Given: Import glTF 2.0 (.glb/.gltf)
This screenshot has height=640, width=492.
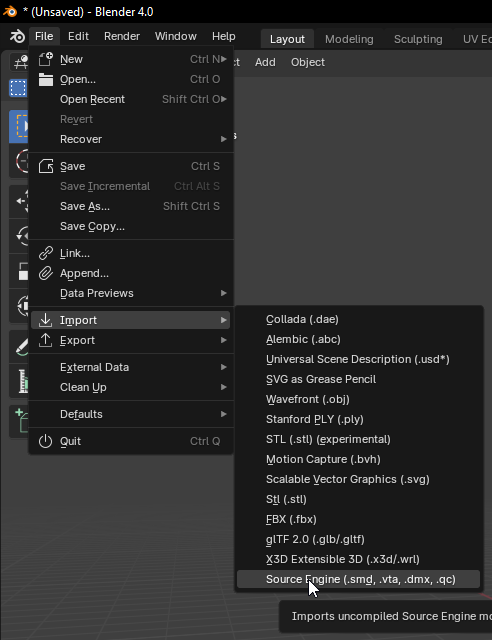Looking at the screenshot, I should pos(358,539).
